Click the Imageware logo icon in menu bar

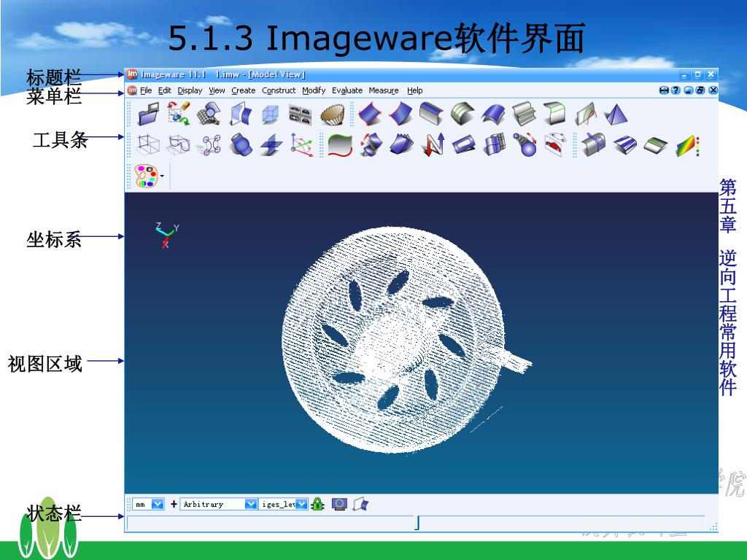132,90
